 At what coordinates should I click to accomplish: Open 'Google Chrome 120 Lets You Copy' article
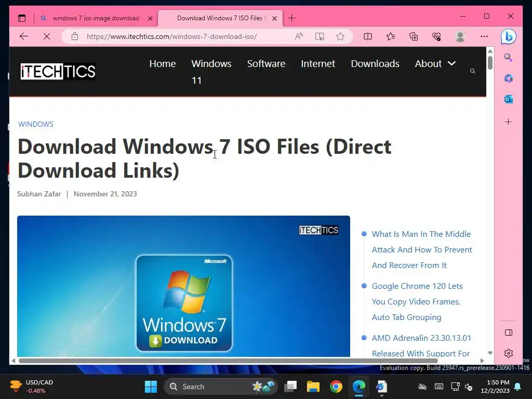pos(417,302)
